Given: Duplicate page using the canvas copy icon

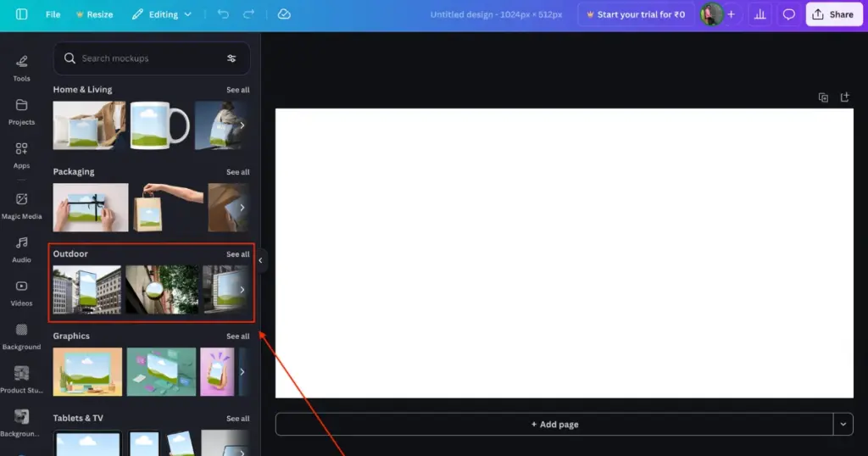Looking at the screenshot, I should tap(823, 97).
